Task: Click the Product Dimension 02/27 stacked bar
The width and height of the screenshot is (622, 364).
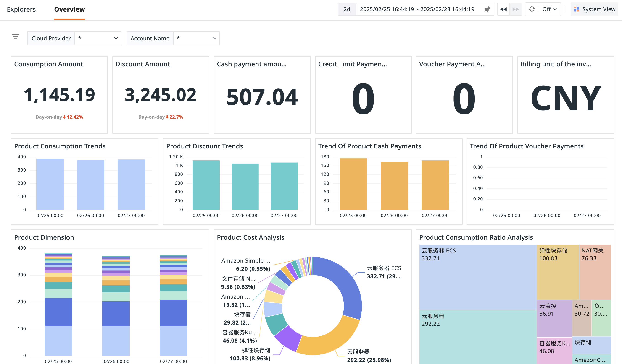Action: tap(173, 305)
